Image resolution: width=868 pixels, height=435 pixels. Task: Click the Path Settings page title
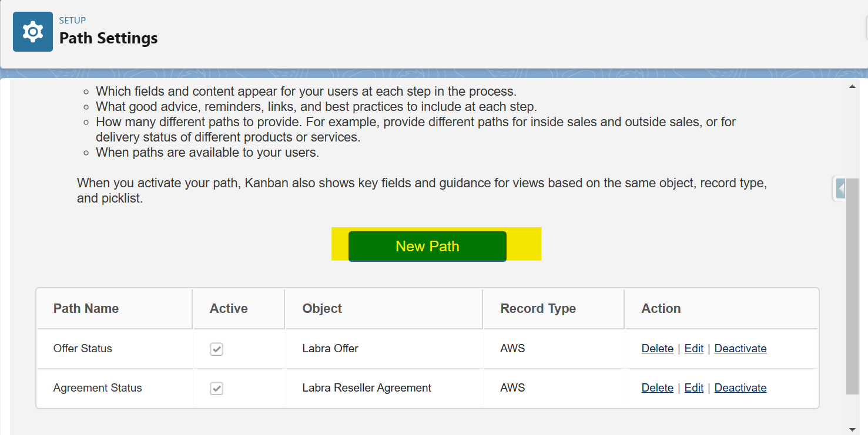point(109,38)
